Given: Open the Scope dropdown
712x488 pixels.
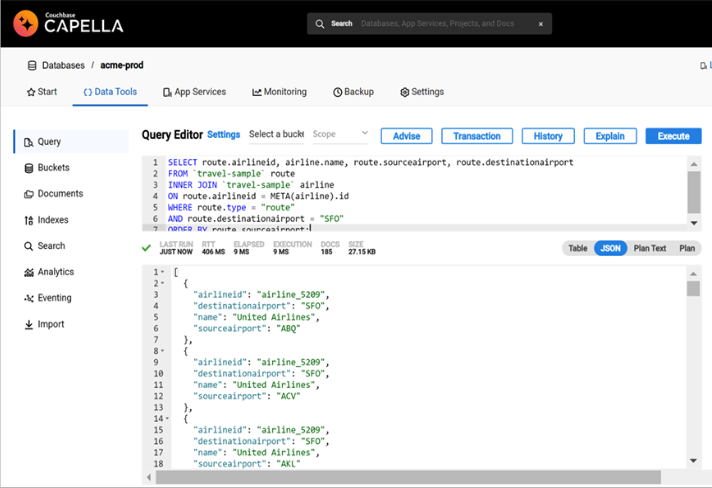Looking at the screenshot, I should tap(340, 134).
